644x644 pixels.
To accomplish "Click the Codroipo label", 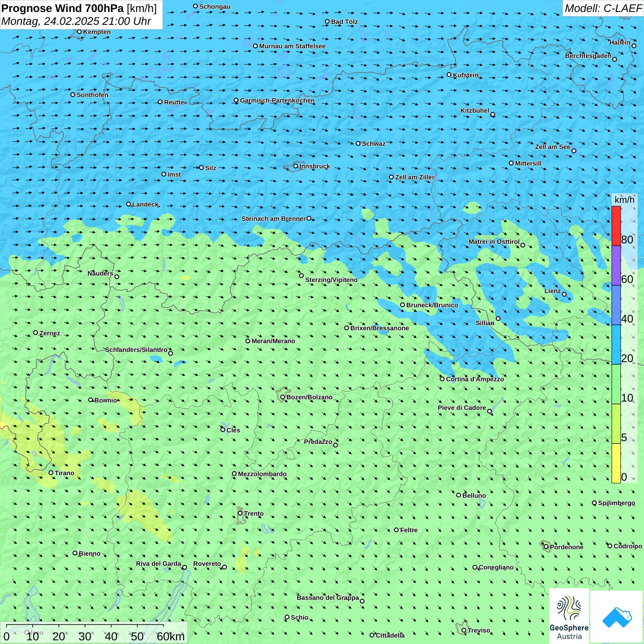I will (628, 546).
